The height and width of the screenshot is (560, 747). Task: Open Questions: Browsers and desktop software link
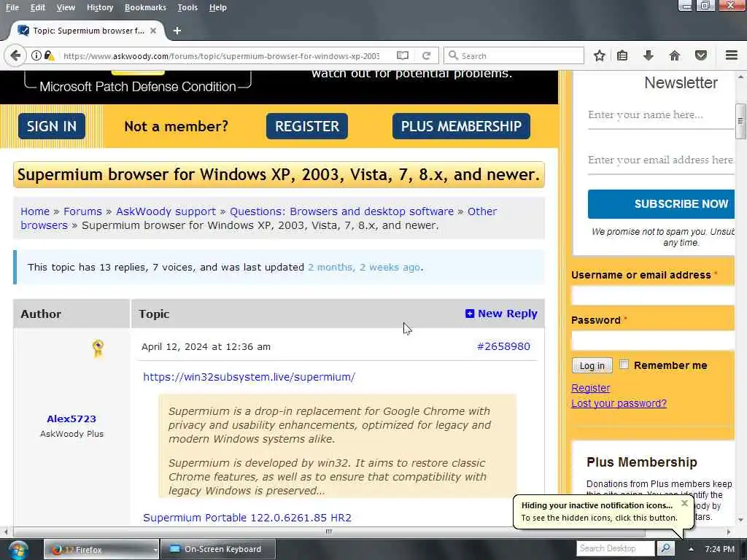pyautogui.click(x=341, y=211)
